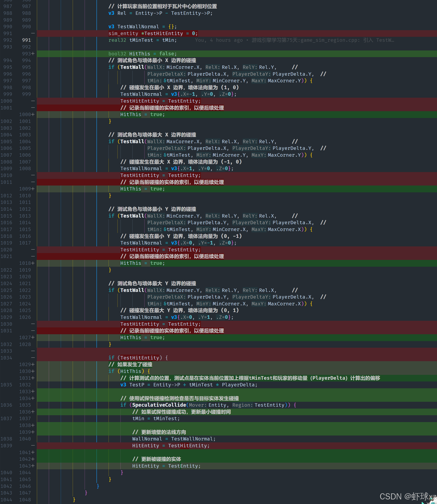Screen dimensions: 437x504
Task: Click added line 'bool32 HitThis = false;'
Action: coord(142,54)
